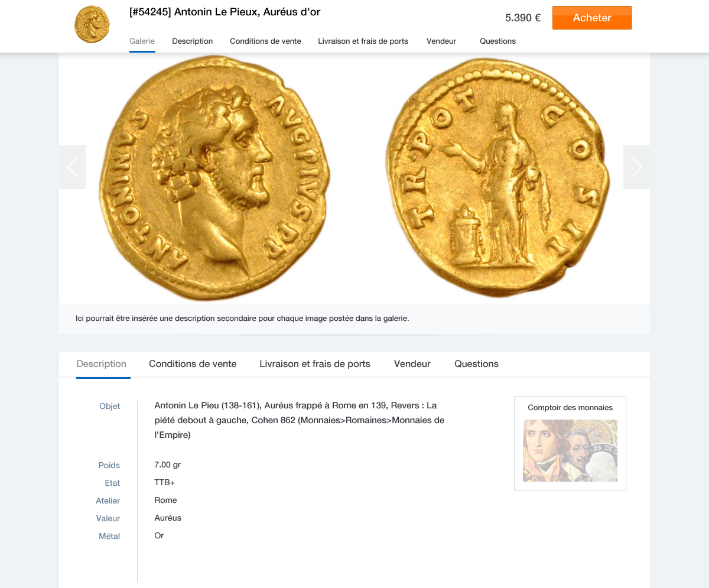Go to the previous gallery image
Image resolution: width=709 pixels, height=588 pixels.
(72, 167)
